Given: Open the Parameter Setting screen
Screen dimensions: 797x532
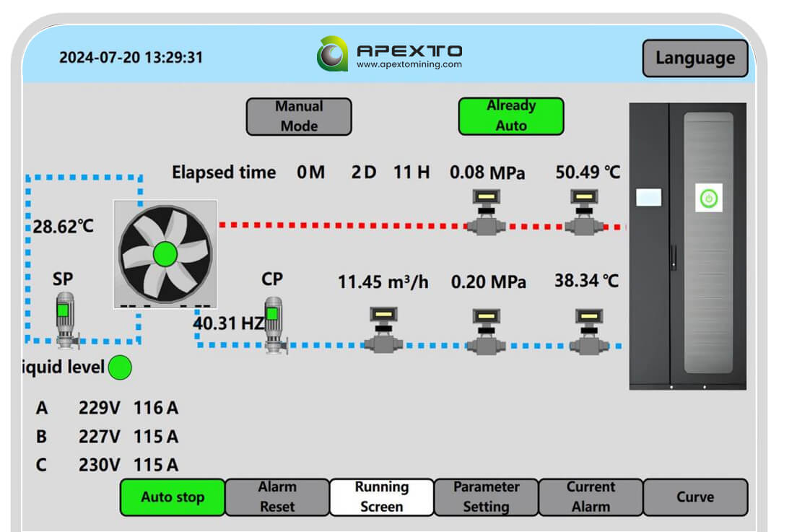Looking at the screenshot, I should [x=485, y=496].
